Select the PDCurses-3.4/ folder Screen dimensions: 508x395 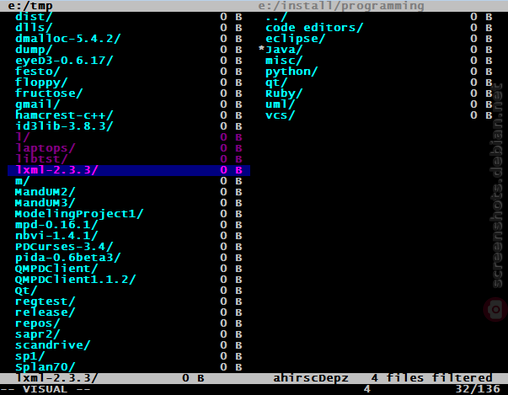64,247
